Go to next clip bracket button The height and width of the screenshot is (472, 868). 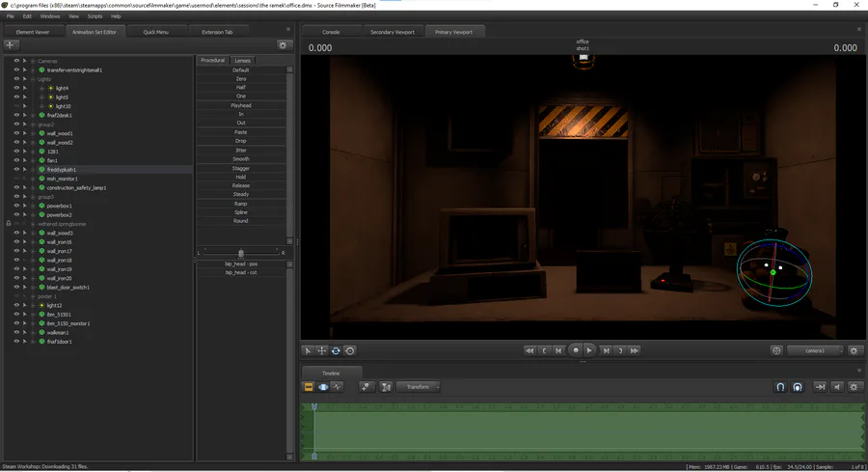tap(620, 350)
